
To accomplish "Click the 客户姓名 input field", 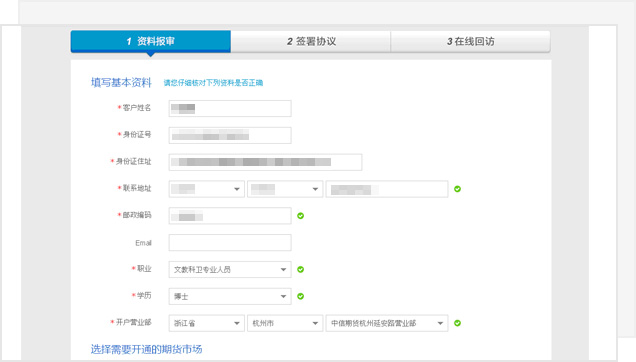I will (230, 108).
